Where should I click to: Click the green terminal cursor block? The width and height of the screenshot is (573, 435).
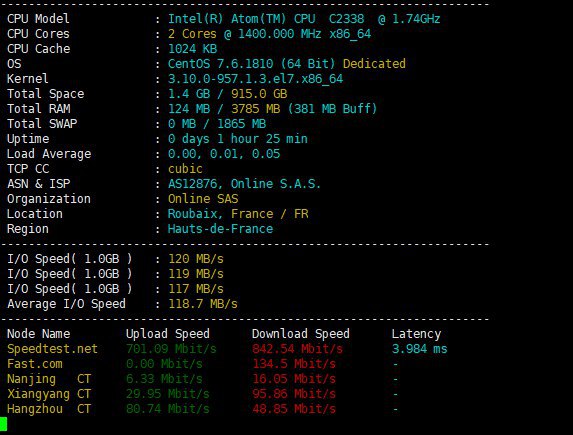click(3, 424)
